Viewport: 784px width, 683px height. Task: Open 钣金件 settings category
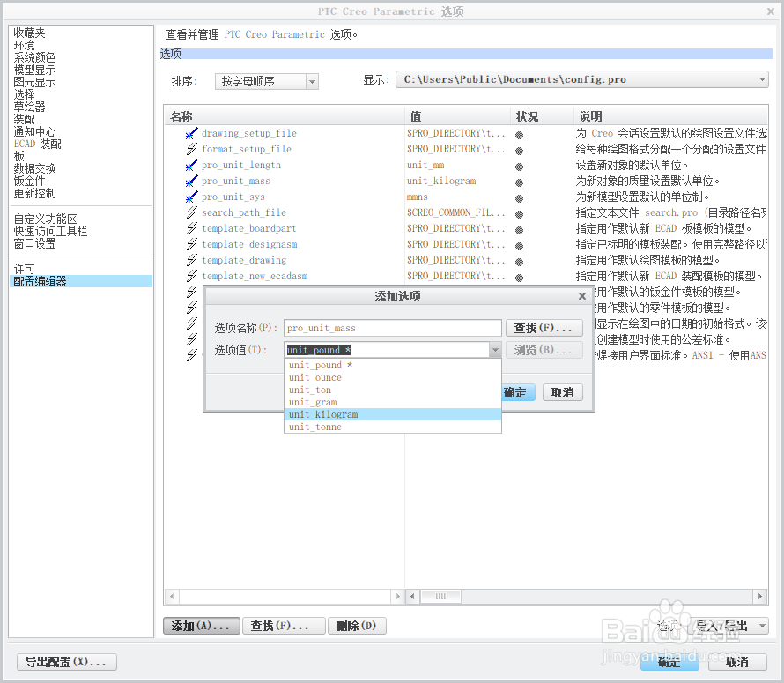pos(29,181)
